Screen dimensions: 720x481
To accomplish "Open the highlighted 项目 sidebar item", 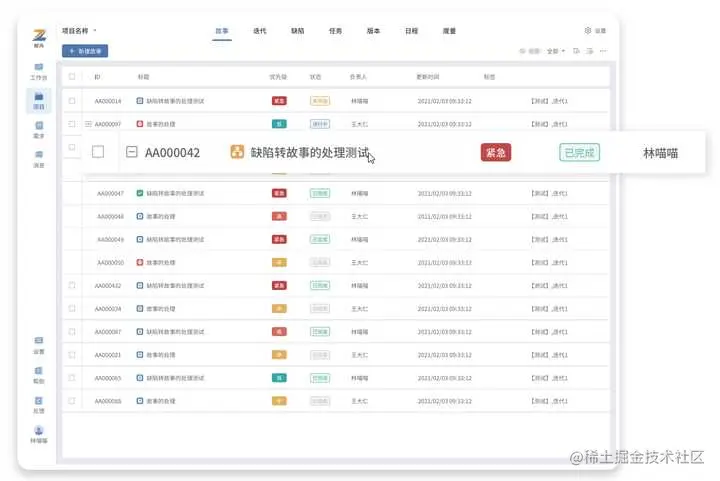I will pyautogui.click(x=39, y=101).
